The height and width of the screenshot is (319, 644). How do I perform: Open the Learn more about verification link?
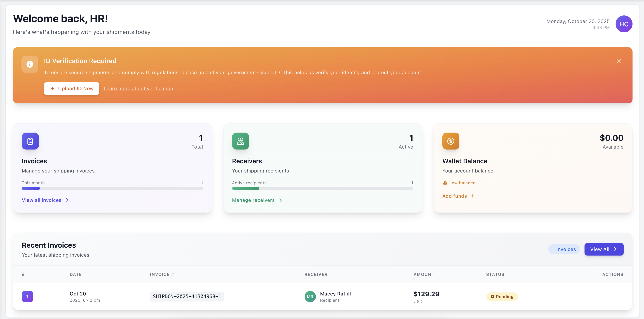[138, 88]
